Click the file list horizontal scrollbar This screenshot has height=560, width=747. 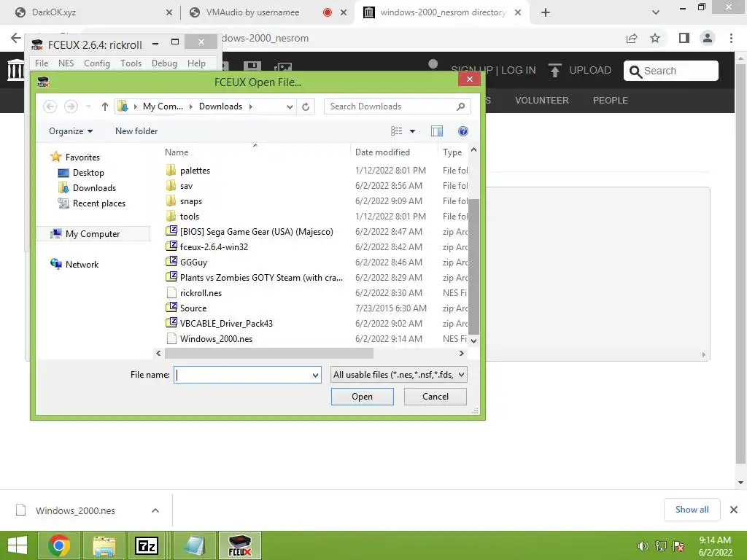(269, 354)
